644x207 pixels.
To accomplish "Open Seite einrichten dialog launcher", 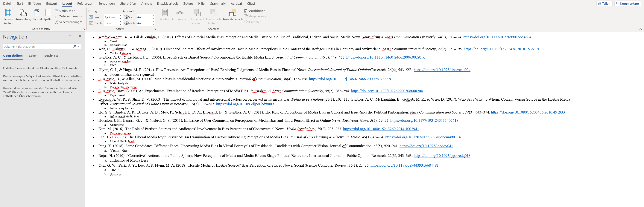I will (x=84, y=29).
